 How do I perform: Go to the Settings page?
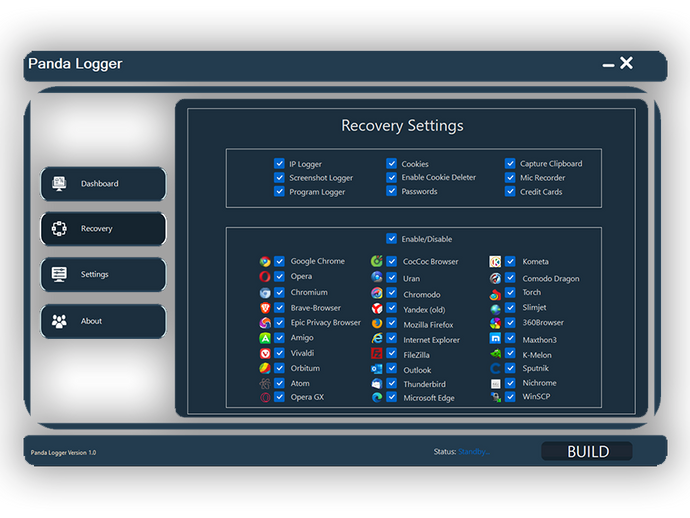[103, 275]
